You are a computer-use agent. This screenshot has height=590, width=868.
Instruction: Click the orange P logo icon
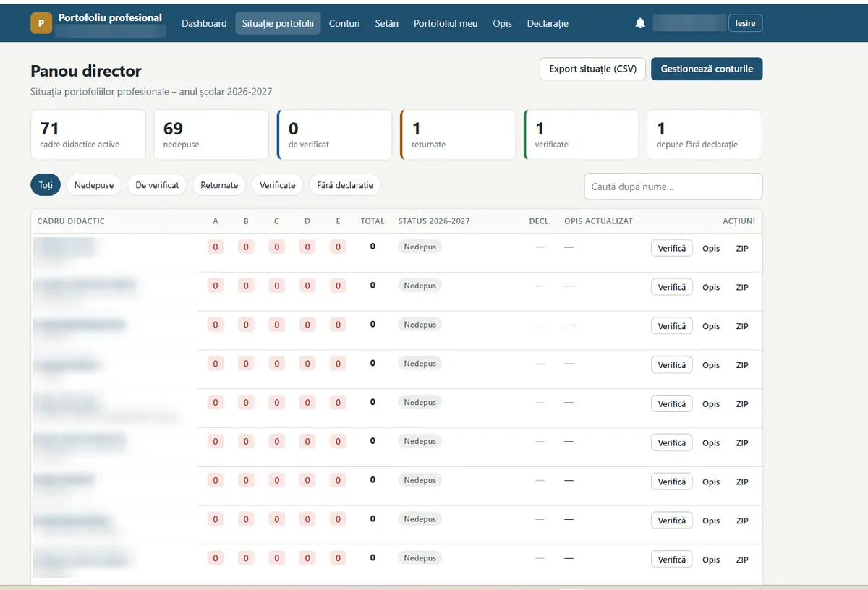[x=41, y=23]
